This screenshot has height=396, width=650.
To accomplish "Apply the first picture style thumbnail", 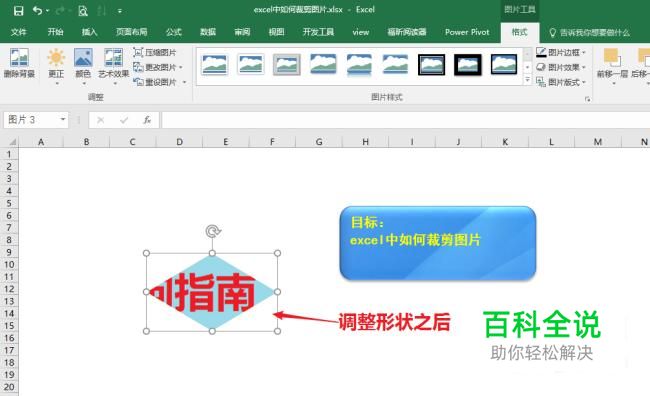I will (x=214, y=64).
